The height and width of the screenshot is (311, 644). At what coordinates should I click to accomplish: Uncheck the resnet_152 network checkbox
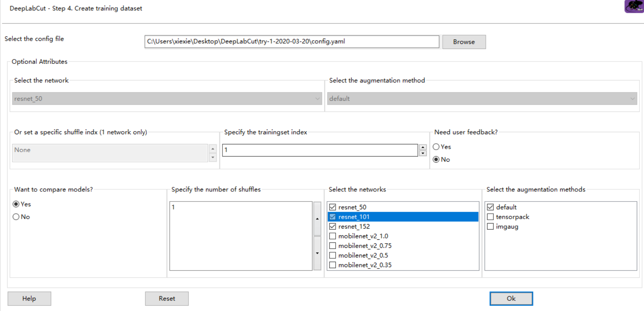[332, 226]
